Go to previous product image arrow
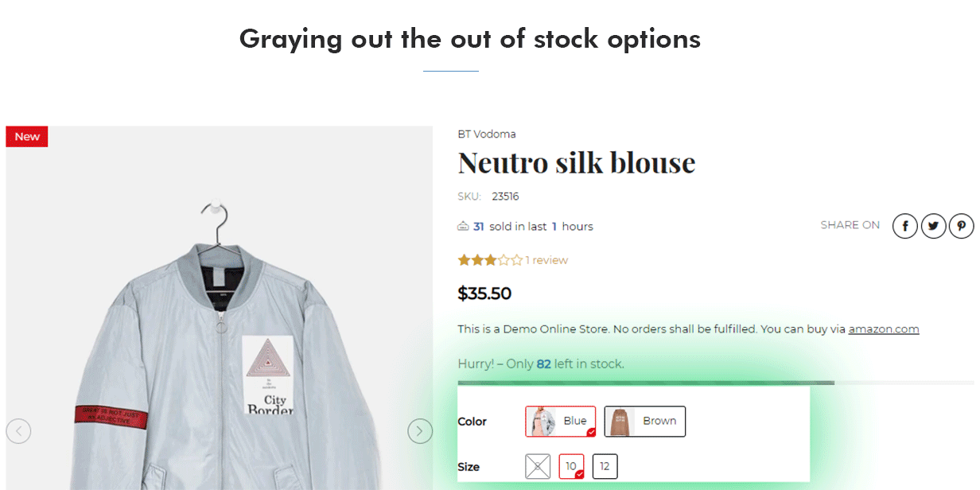The height and width of the screenshot is (490, 980). coord(18,431)
